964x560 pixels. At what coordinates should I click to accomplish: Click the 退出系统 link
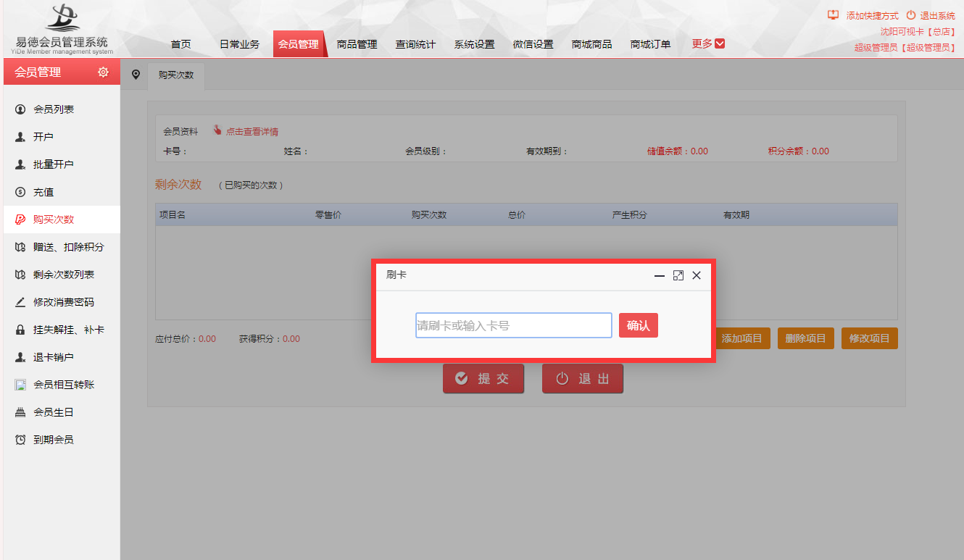coord(938,15)
